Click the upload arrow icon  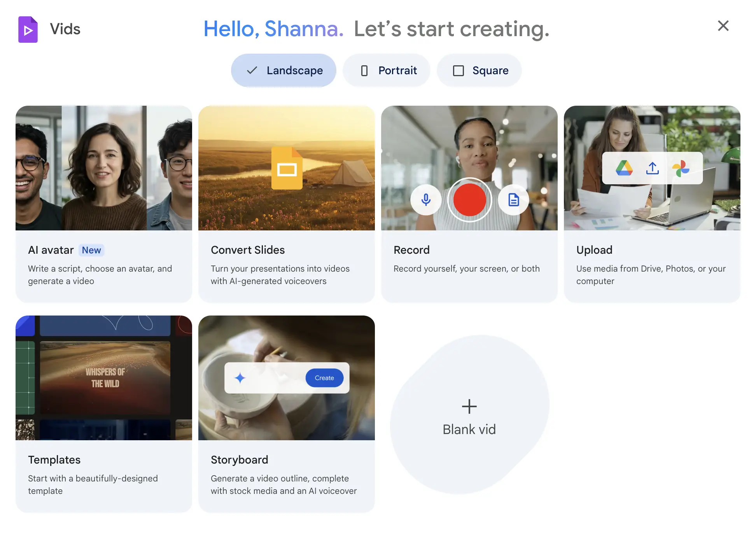click(653, 168)
